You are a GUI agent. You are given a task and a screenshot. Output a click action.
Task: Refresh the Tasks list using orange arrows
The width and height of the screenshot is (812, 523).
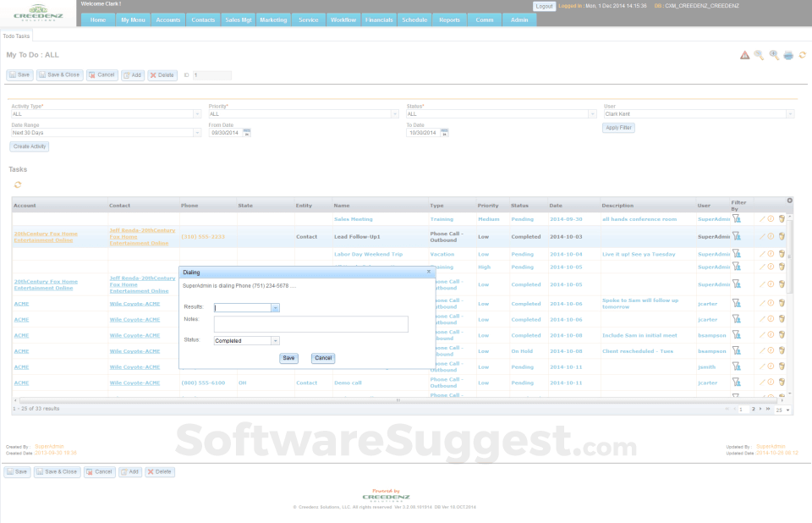pyautogui.click(x=18, y=184)
